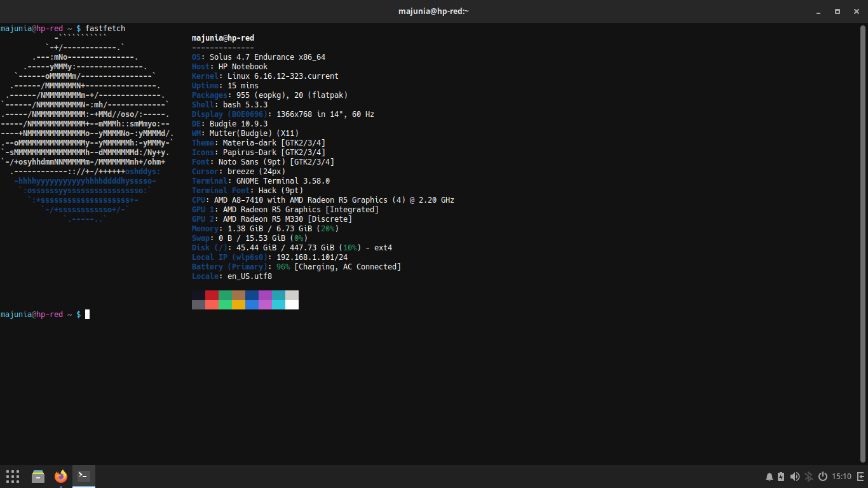Click the Terminal icon in the taskbar
Image resolution: width=868 pixels, height=488 pixels.
pyautogui.click(x=84, y=476)
